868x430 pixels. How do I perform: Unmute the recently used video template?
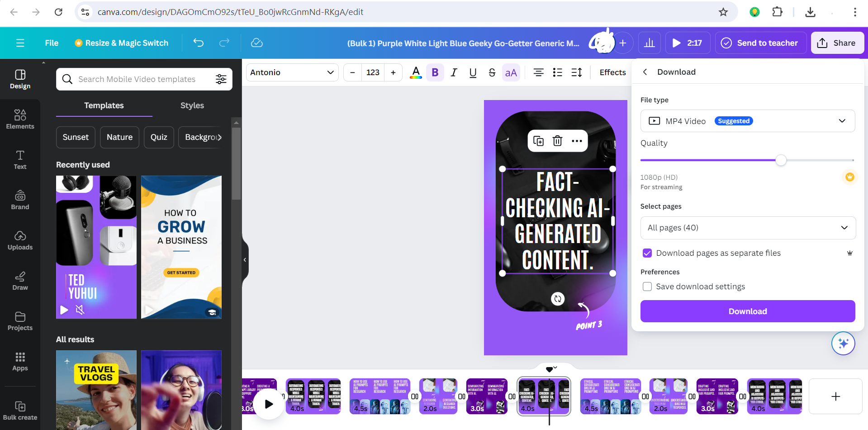point(80,310)
